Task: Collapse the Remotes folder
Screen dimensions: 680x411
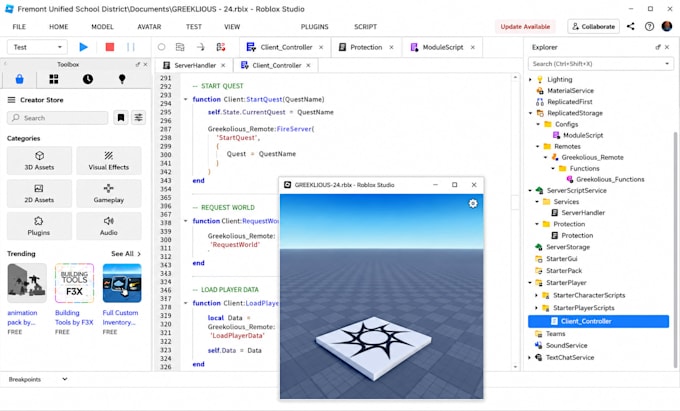Action: click(x=538, y=147)
